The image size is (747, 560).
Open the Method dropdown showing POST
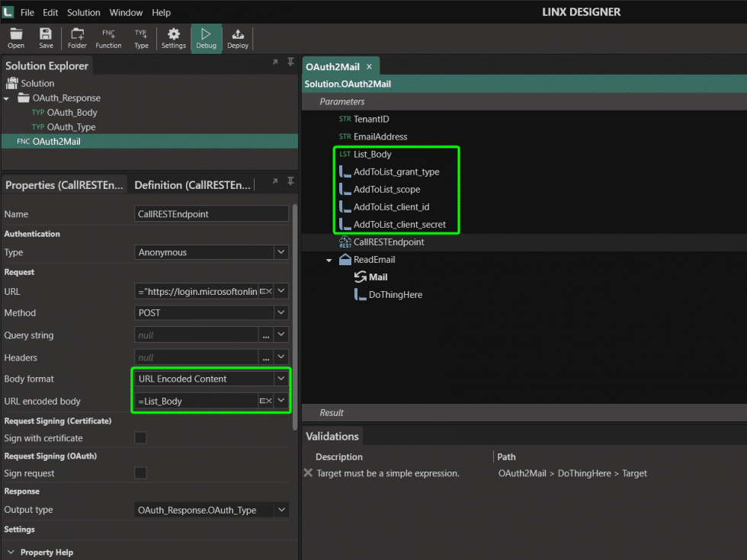[280, 312]
